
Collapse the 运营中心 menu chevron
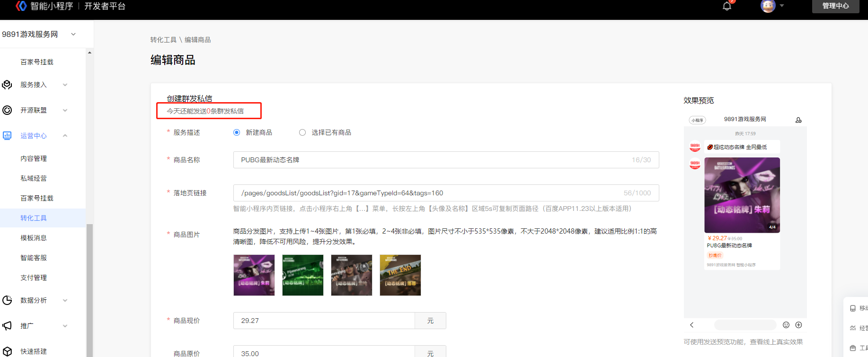click(65, 136)
